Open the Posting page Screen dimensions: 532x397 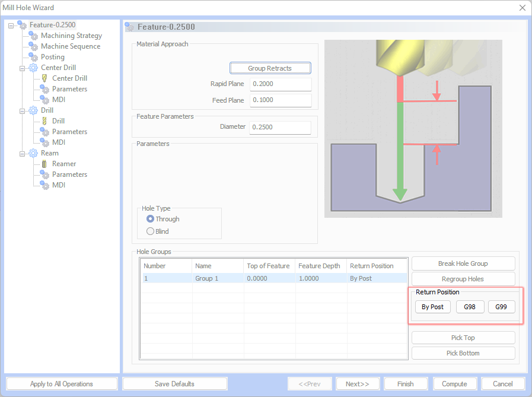[x=53, y=57]
